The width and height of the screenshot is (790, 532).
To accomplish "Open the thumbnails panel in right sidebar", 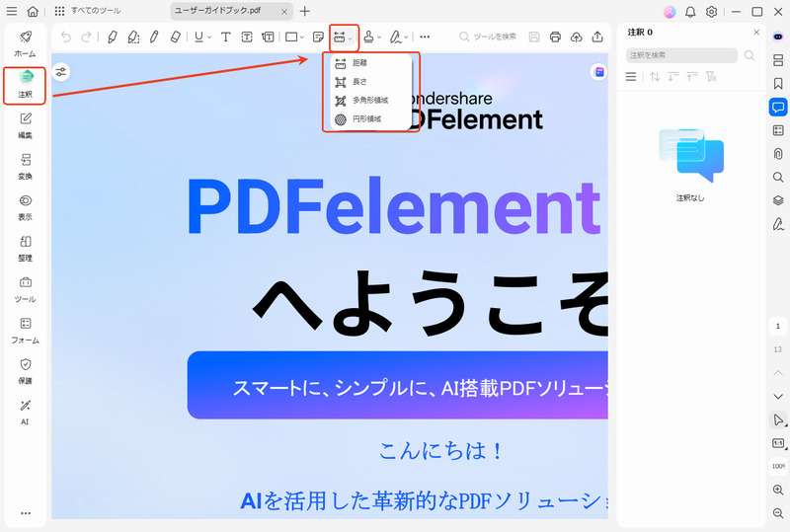I will (778, 60).
